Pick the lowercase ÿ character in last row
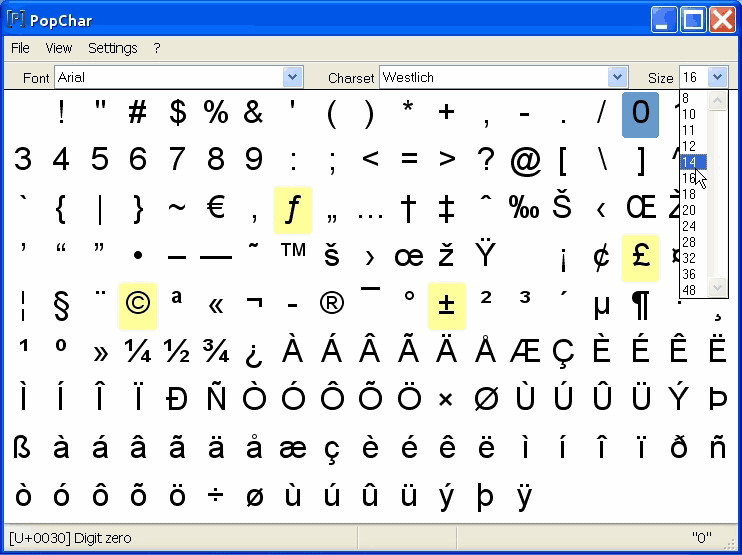Viewport: 742px width, 555px height. (x=524, y=497)
